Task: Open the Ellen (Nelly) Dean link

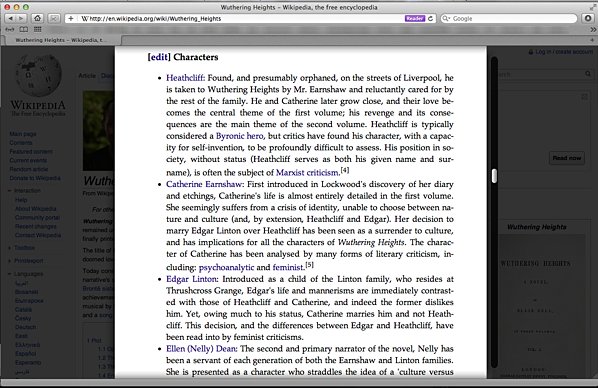Action: coord(202,349)
